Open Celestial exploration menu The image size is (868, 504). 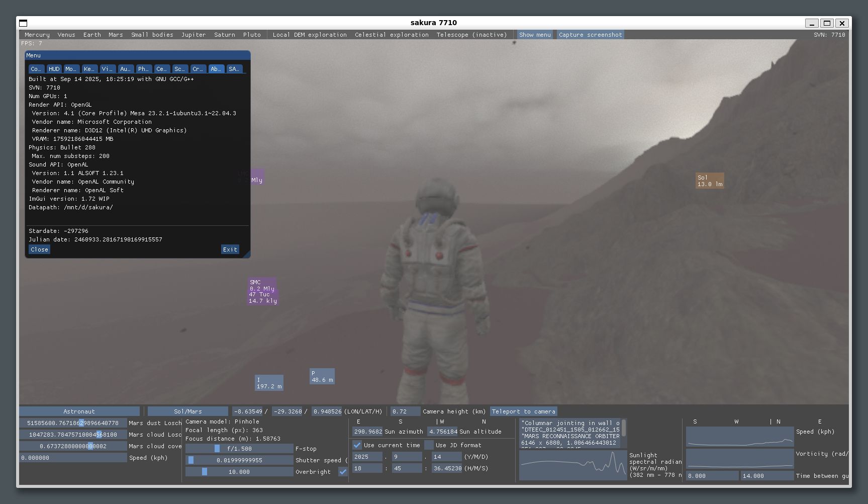pos(392,35)
